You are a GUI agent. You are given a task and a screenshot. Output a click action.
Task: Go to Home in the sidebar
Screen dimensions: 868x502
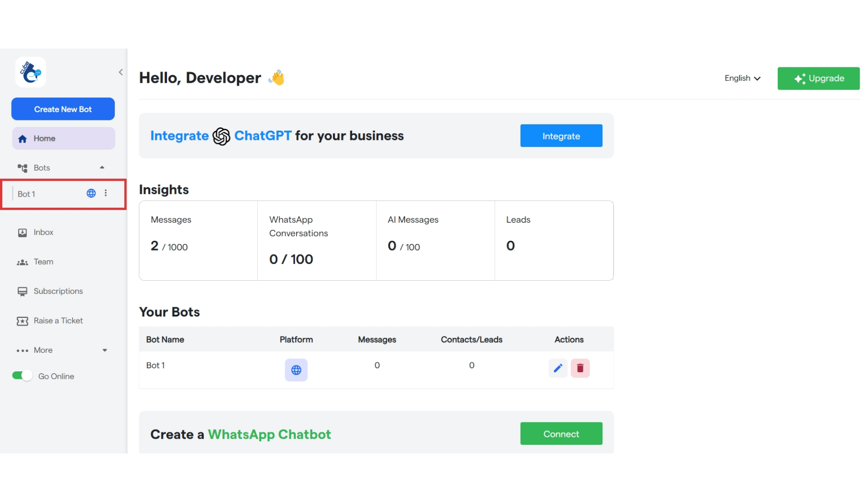click(x=44, y=138)
